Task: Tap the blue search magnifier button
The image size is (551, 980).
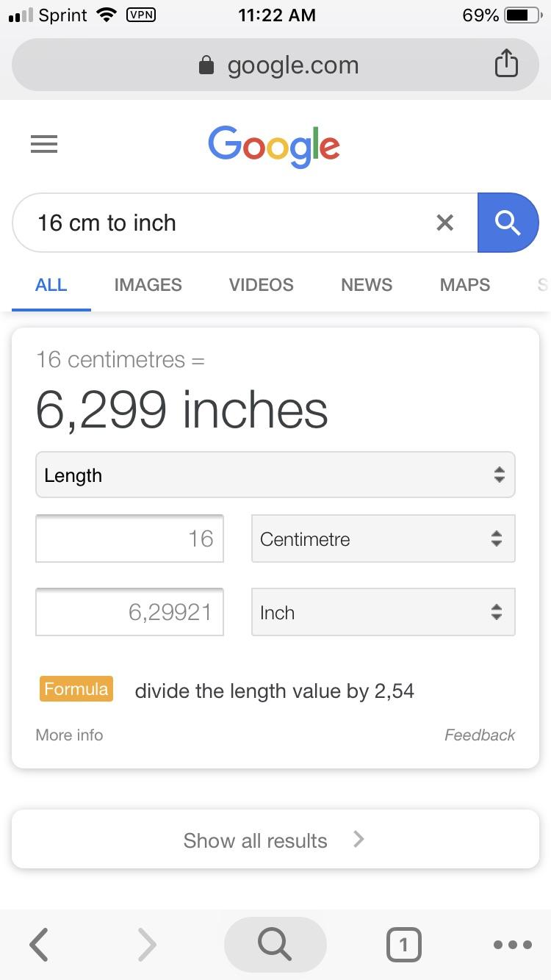Action: click(508, 223)
